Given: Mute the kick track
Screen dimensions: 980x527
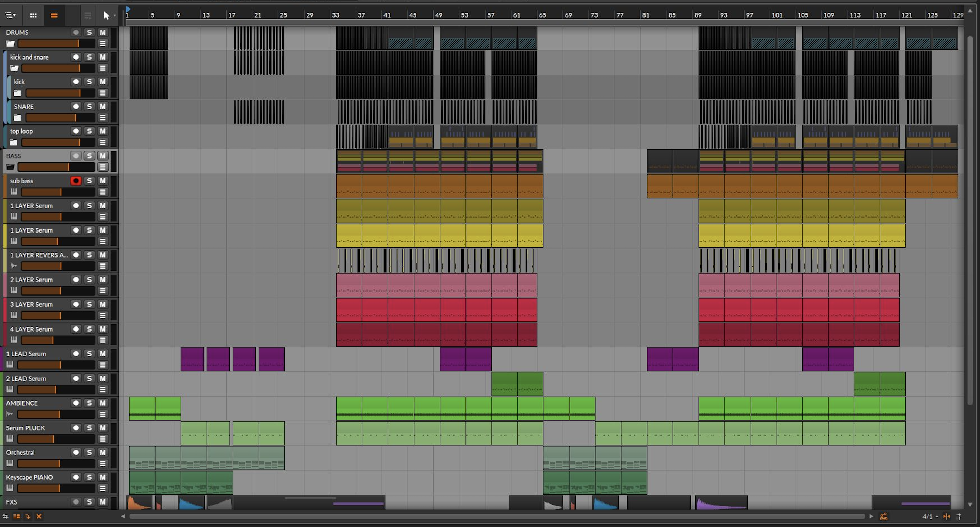Looking at the screenshot, I should point(103,82).
